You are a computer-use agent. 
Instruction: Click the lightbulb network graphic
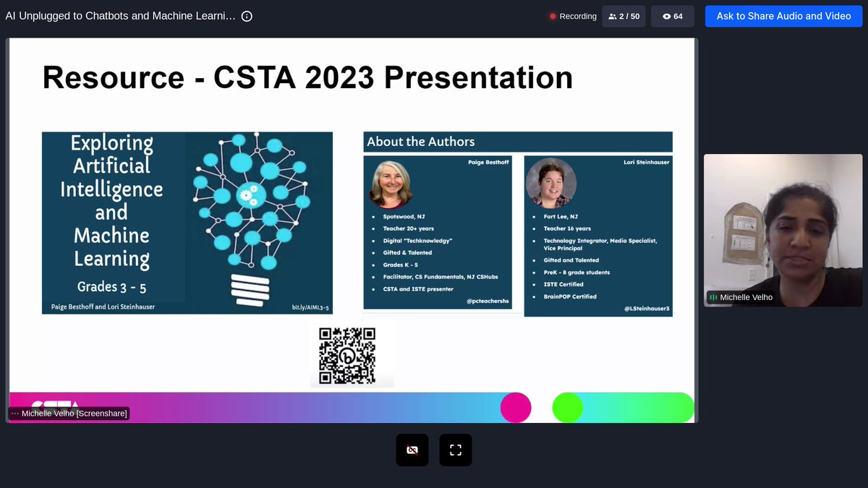point(252,219)
